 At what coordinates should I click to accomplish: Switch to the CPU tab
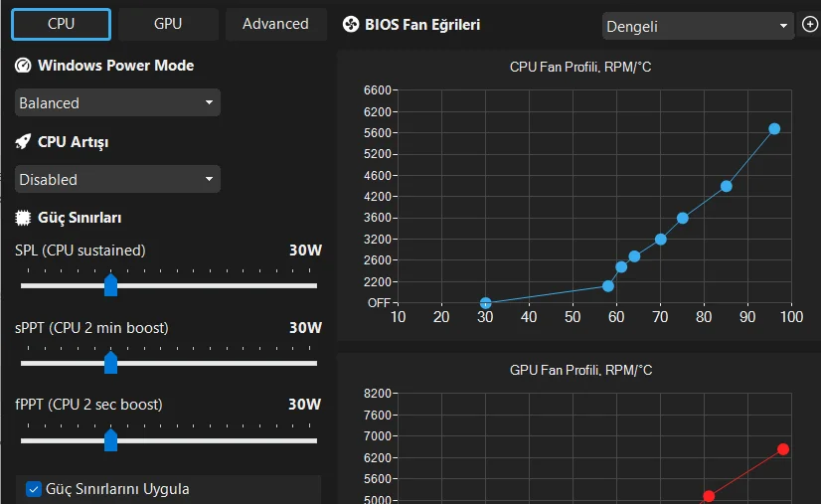click(x=62, y=24)
